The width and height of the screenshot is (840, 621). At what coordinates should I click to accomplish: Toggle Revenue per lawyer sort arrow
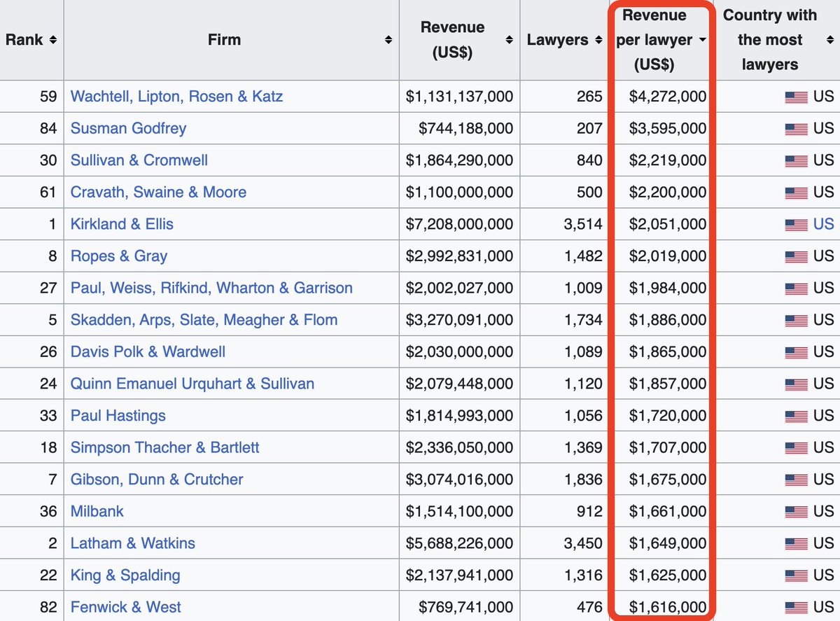[x=702, y=40]
